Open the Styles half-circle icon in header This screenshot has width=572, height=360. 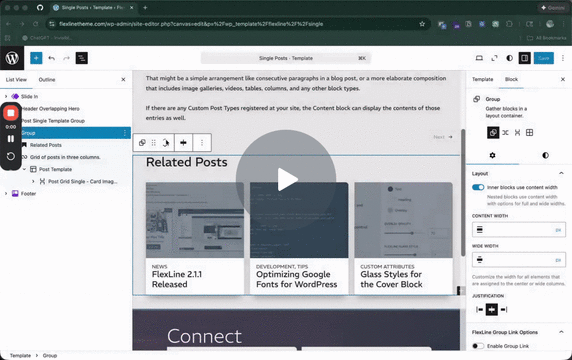point(509,58)
